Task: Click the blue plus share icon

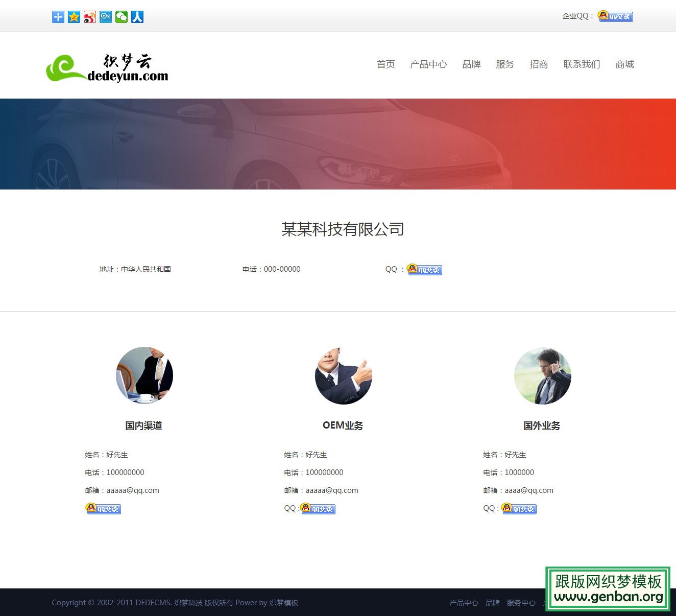Action: (x=57, y=16)
